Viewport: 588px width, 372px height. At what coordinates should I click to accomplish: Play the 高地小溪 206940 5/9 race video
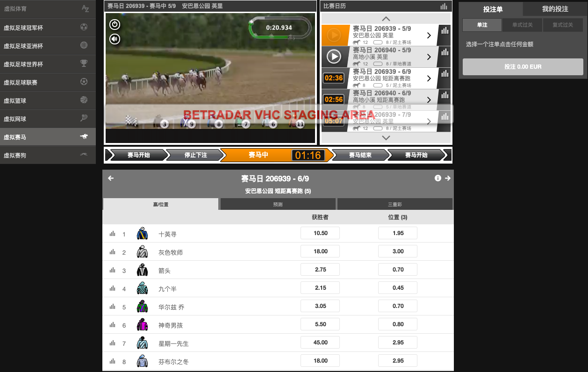(333, 57)
